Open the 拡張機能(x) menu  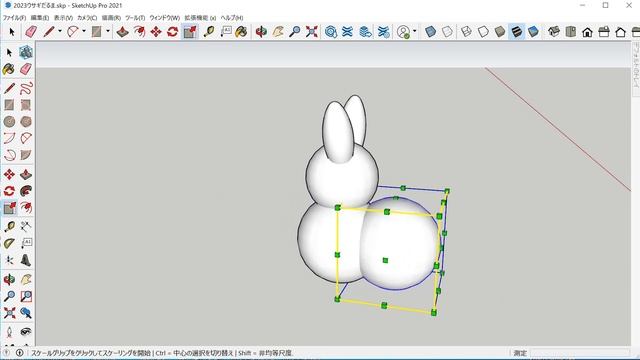tap(200, 18)
